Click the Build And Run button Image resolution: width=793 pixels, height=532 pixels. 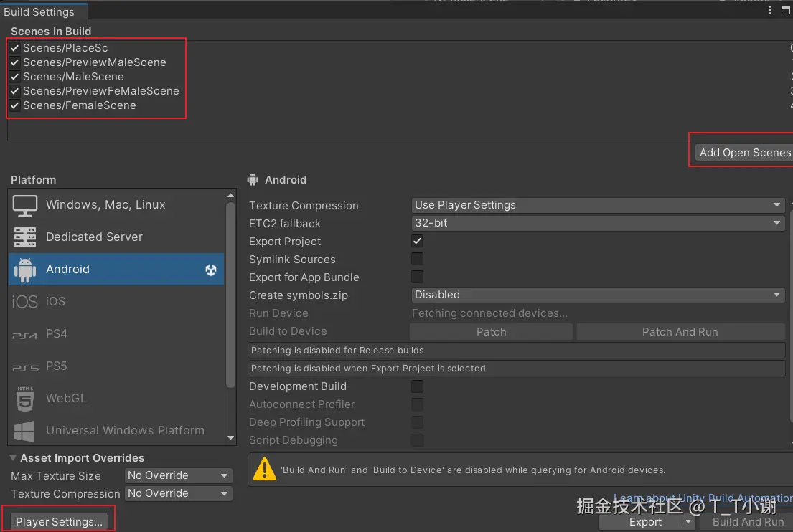click(x=746, y=521)
